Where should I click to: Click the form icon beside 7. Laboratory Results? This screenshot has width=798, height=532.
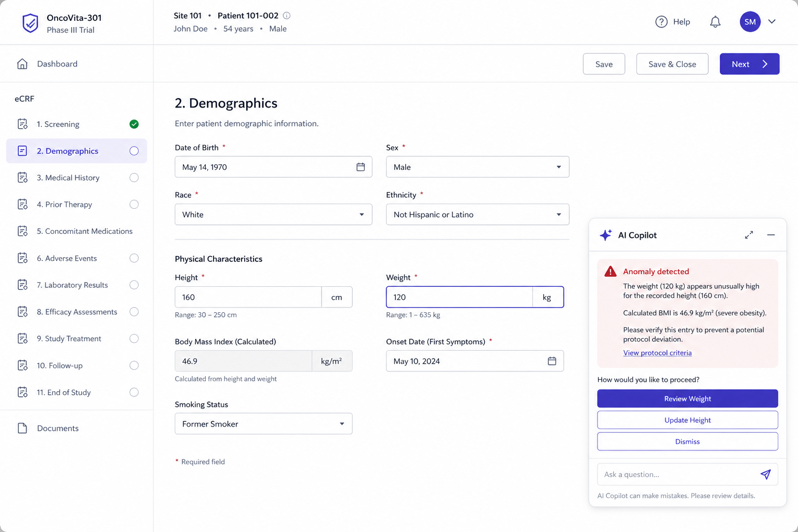[22, 285]
